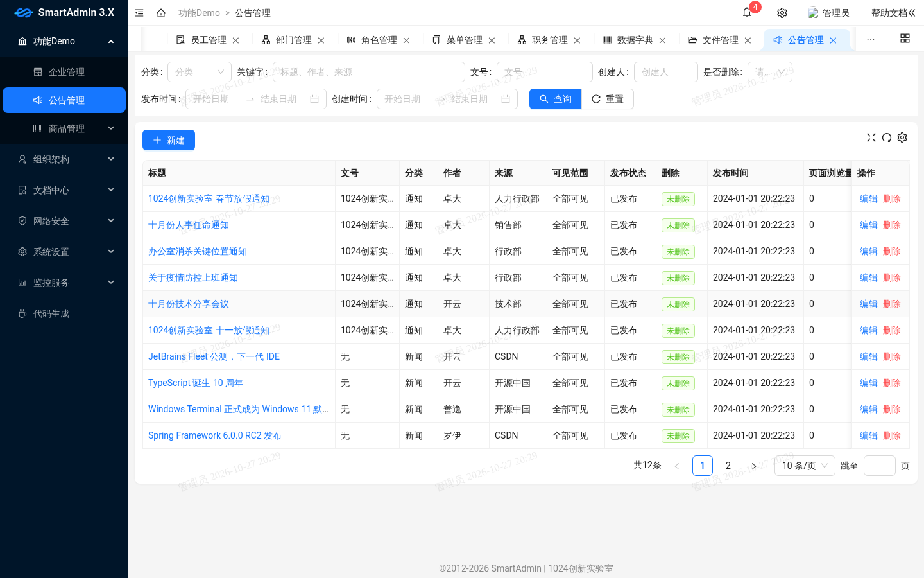The width and height of the screenshot is (924, 578).
Task: Close the 公告管理 tab
Action: [834, 40]
